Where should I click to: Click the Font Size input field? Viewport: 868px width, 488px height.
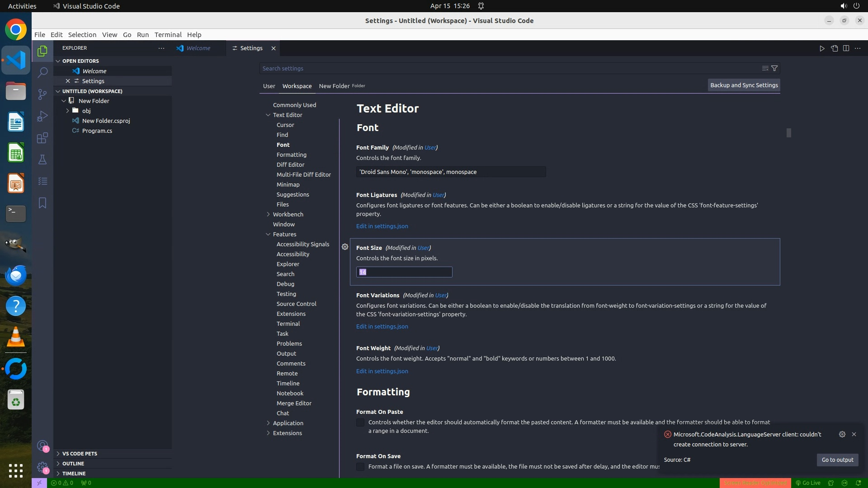pyautogui.click(x=404, y=272)
